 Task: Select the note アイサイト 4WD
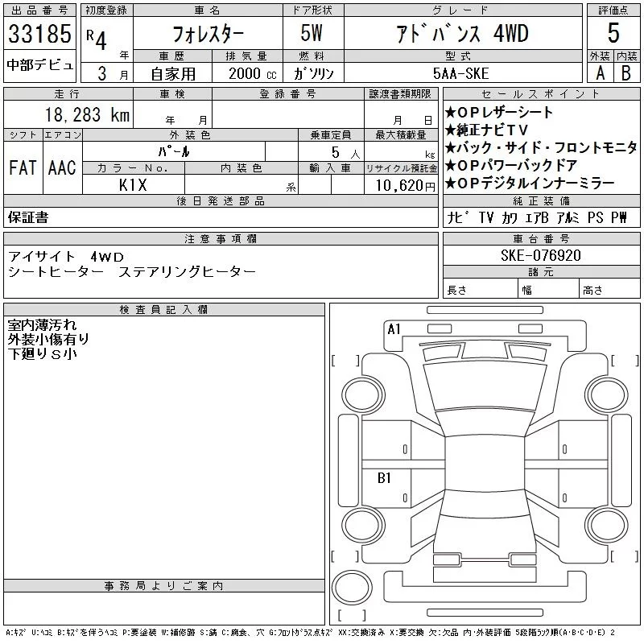[66, 257]
